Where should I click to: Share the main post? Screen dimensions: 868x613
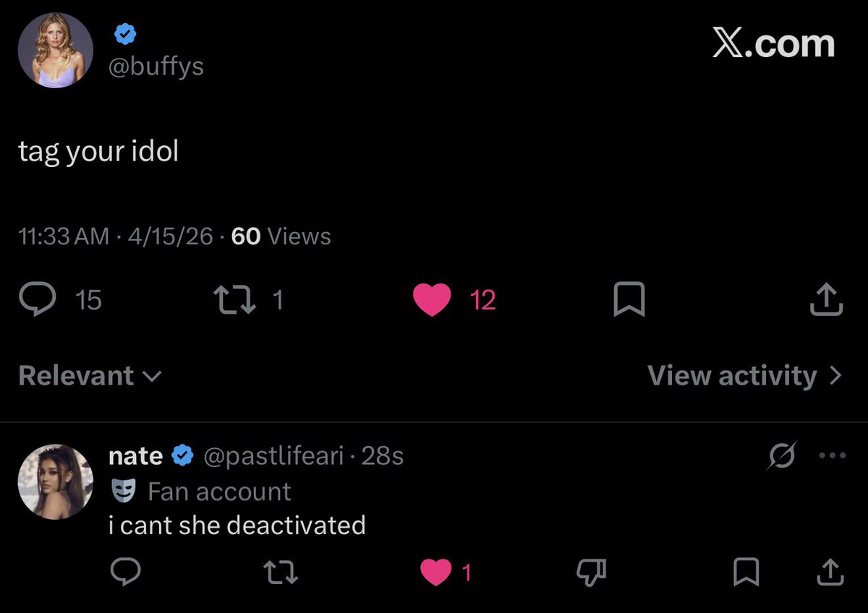tap(826, 299)
